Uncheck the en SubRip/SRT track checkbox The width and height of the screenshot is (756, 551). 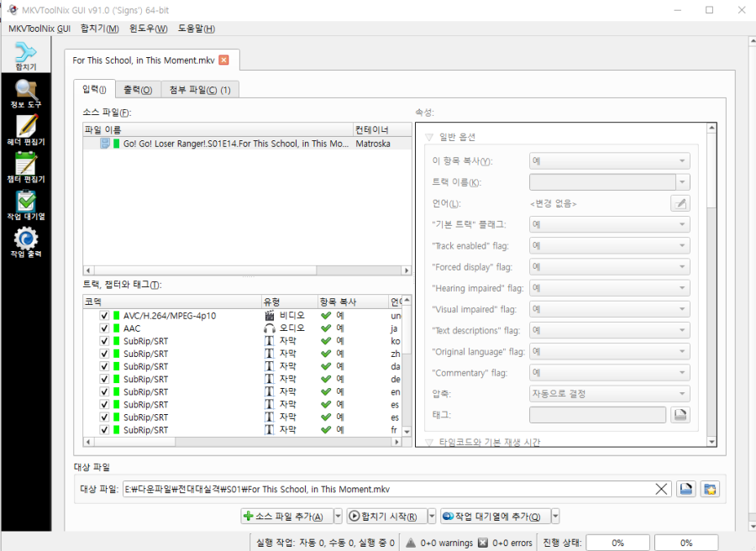pyautogui.click(x=104, y=391)
